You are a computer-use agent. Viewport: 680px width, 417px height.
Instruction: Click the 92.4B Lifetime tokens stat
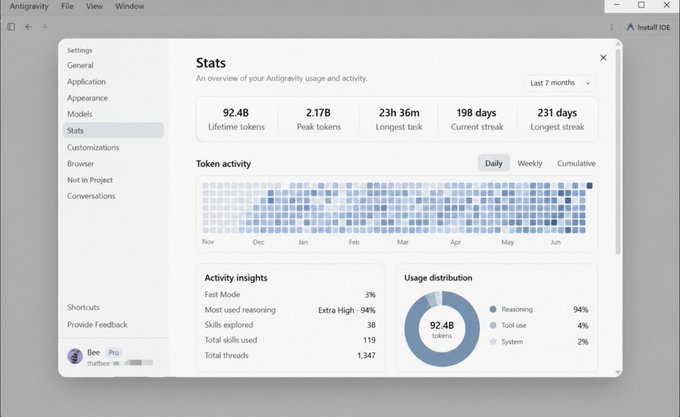[x=236, y=119]
